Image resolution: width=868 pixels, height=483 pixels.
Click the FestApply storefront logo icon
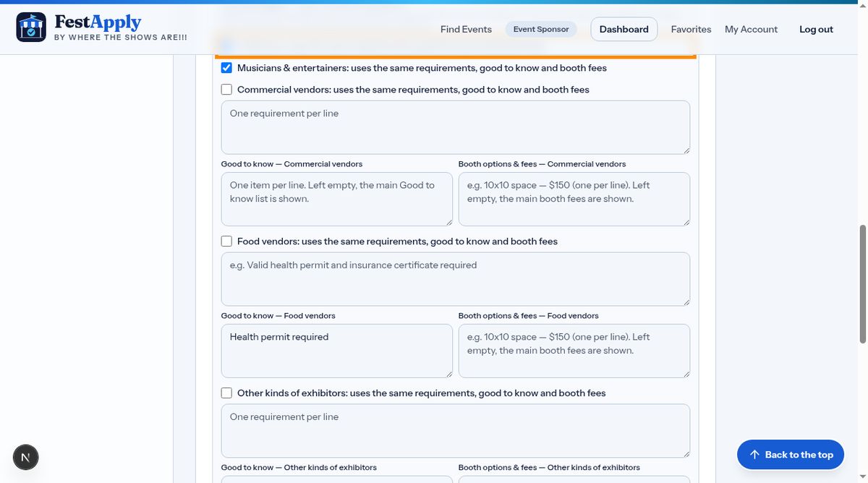31,27
